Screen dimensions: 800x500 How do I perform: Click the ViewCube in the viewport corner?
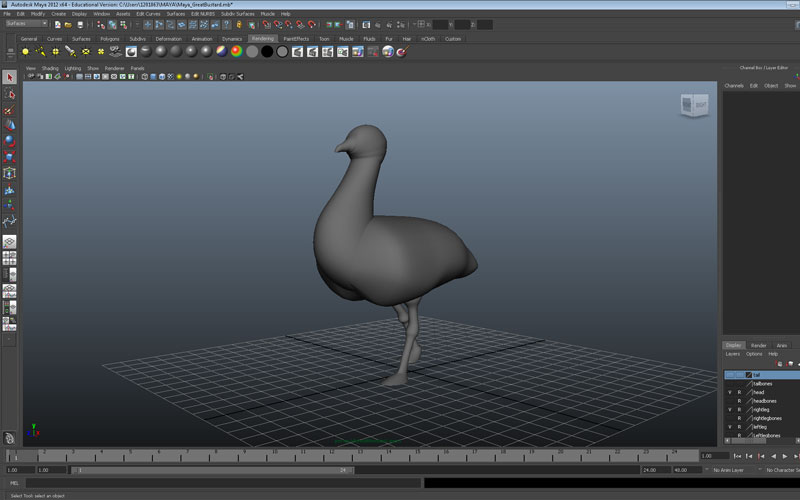coord(693,105)
